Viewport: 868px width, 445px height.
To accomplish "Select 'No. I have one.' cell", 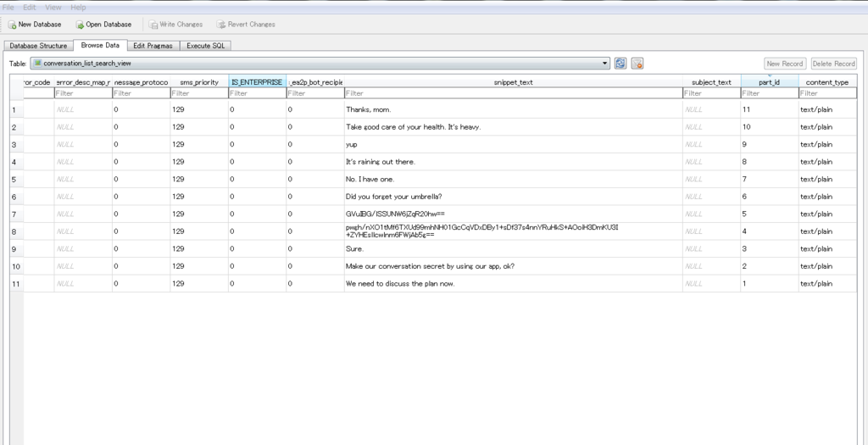I will pyautogui.click(x=513, y=180).
